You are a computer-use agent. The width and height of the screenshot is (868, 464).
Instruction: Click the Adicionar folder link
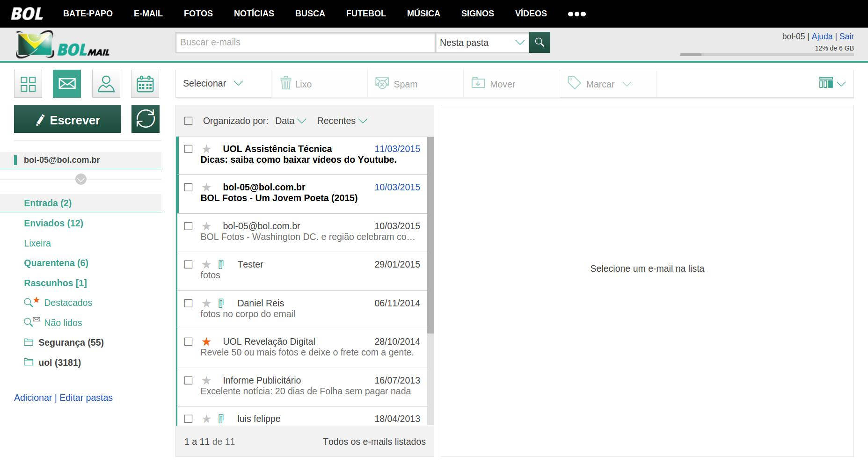point(33,398)
